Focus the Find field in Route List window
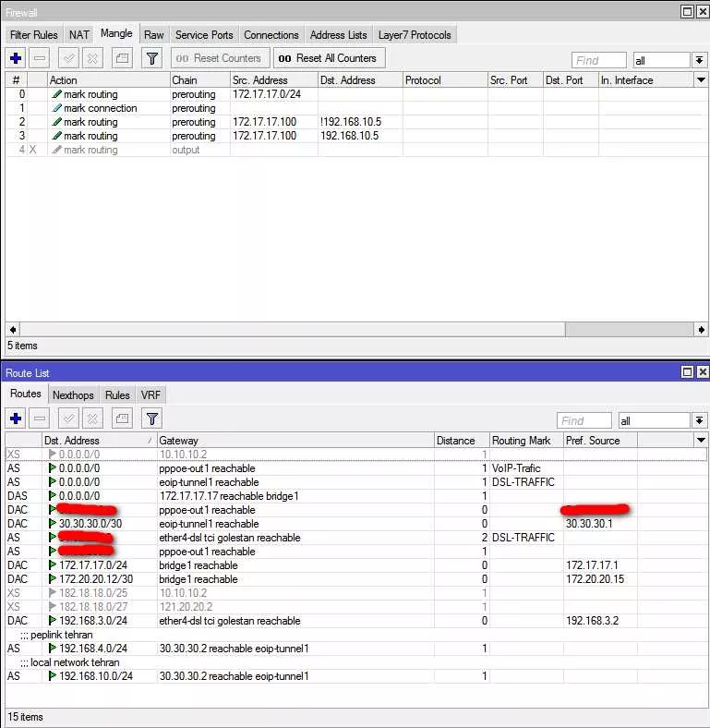The width and height of the screenshot is (710, 728). pos(584,421)
